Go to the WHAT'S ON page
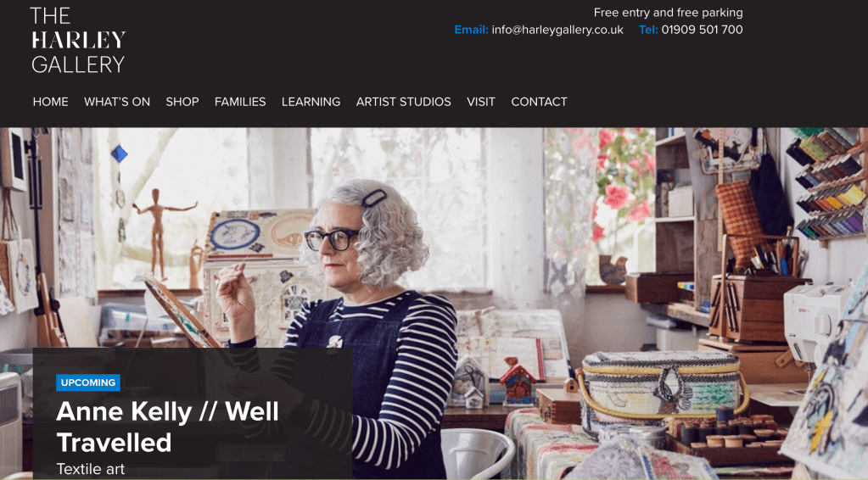868x480 pixels. [117, 102]
